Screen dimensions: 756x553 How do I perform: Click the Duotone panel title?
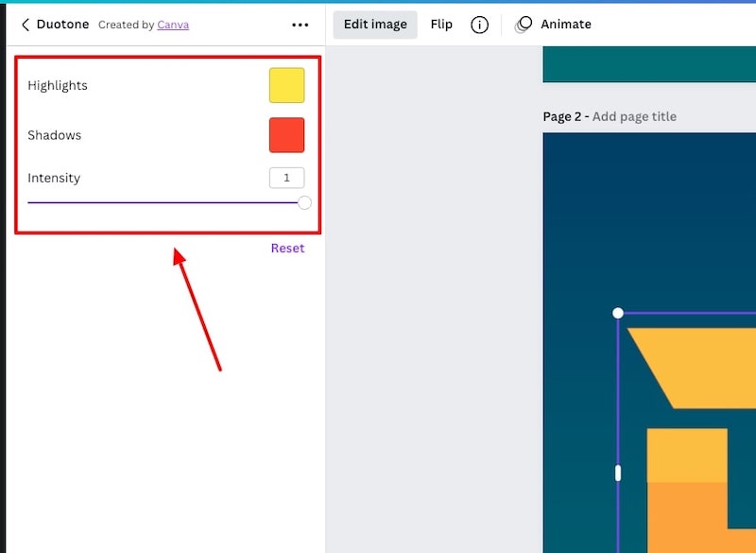[62, 25]
